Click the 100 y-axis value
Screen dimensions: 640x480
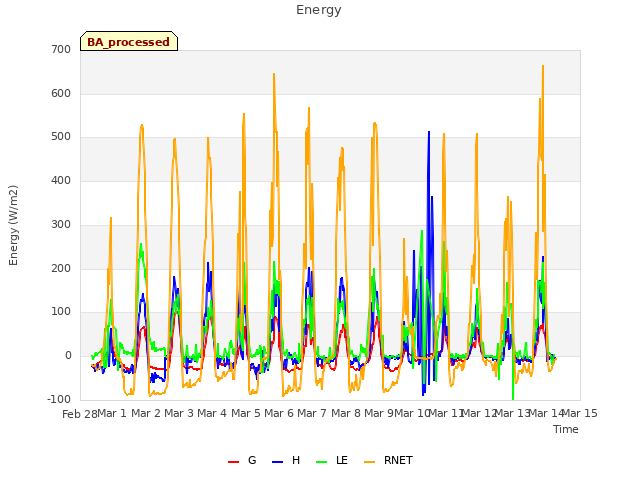click(x=61, y=311)
